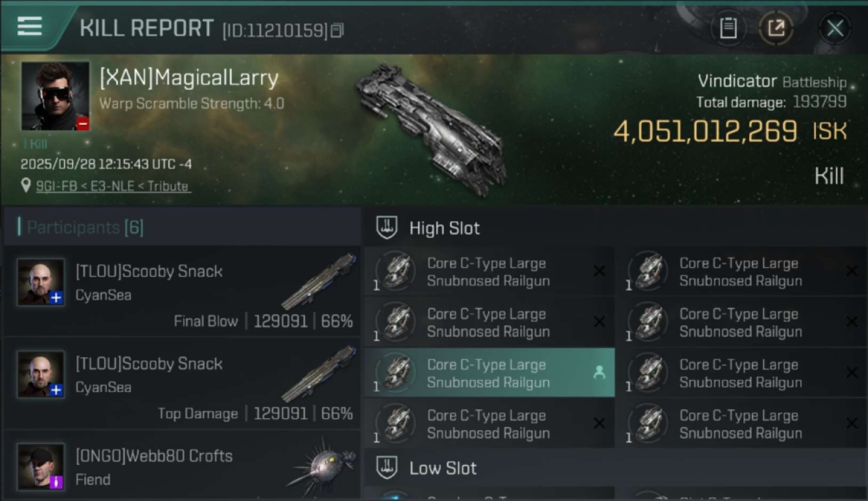Open the hamburger menu icon
Screen dimensions: 868x501
(x=29, y=26)
